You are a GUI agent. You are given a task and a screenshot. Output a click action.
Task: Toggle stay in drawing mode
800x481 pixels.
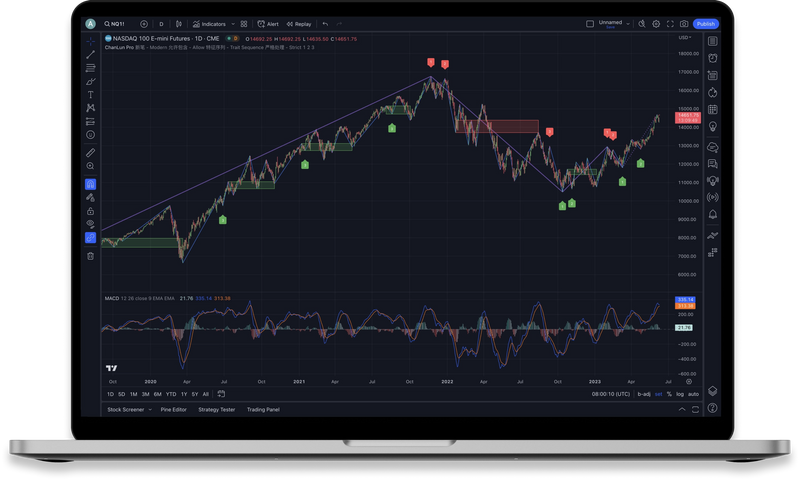point(90,198)
